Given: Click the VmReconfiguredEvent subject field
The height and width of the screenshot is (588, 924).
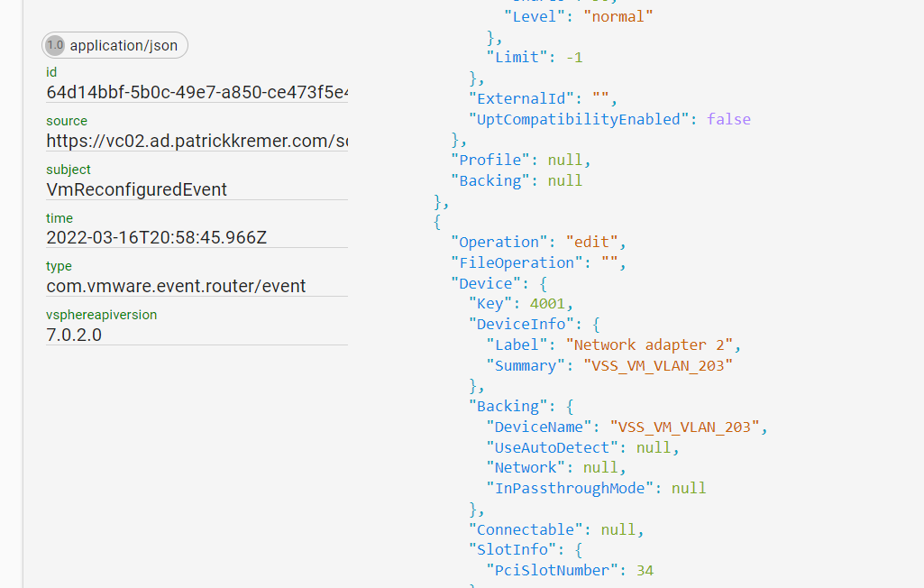Looking at the screenshot, I should (137, 189).
